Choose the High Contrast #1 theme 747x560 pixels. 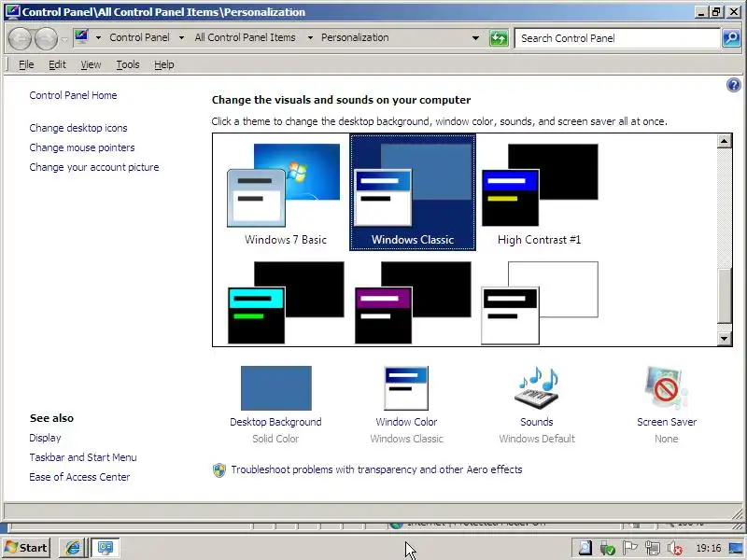coord(540,193)
